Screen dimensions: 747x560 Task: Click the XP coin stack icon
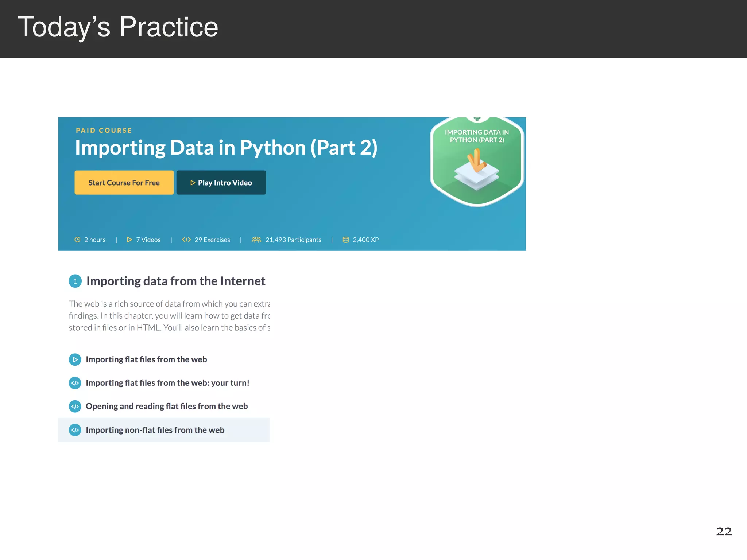346,240
